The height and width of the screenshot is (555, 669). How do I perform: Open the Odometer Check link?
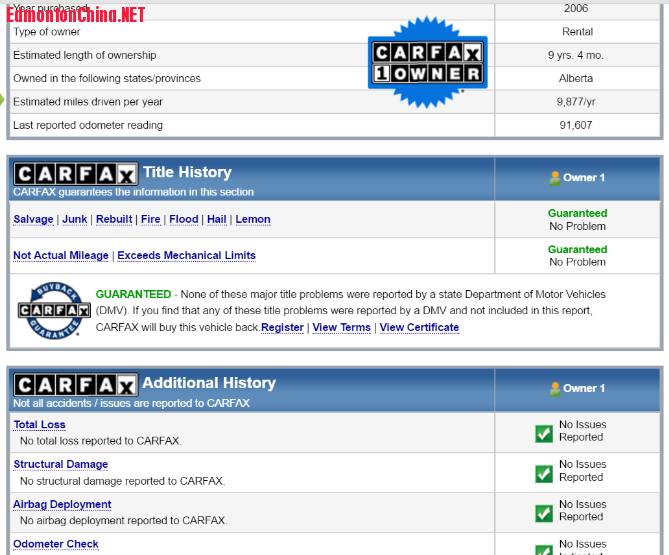tap(56, 544)
